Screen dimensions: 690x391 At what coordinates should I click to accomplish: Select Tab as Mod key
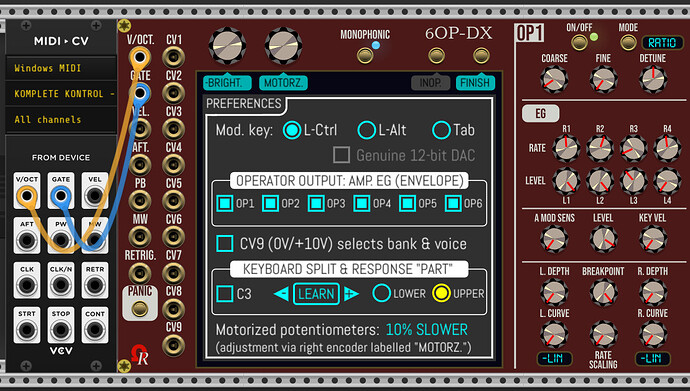point(441,130)
